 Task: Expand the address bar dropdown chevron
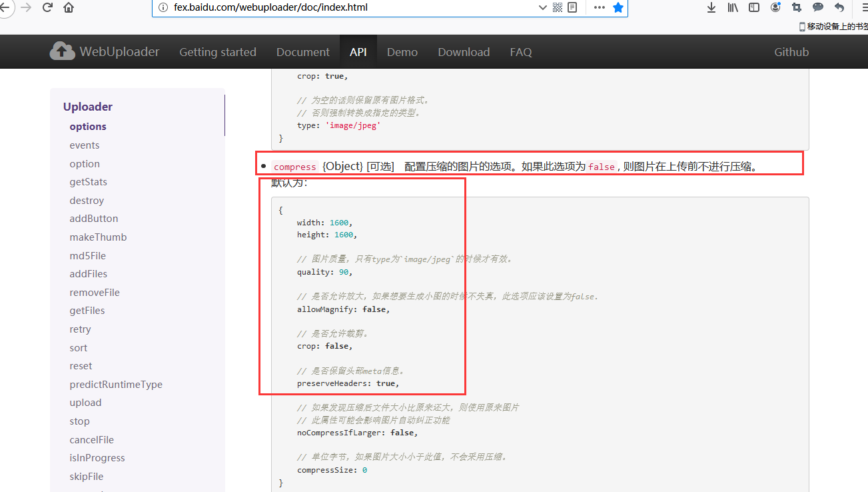pyautogui.click(x=543, y=11)
